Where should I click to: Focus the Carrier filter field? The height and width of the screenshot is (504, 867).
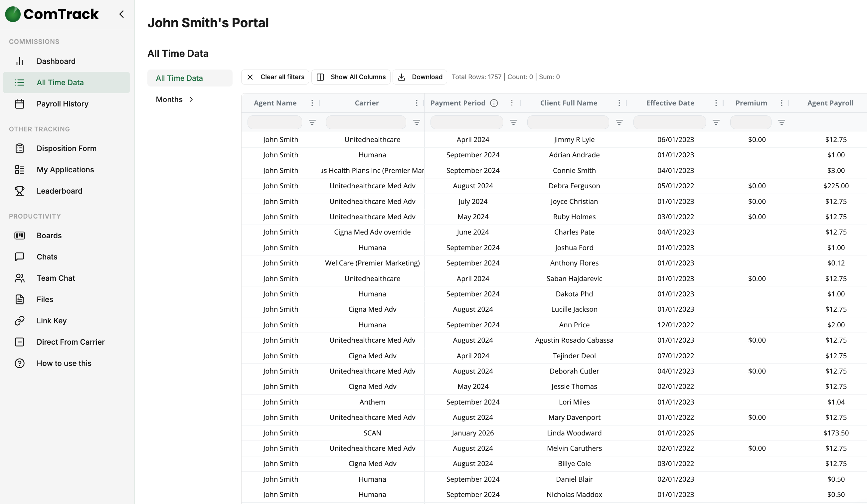(366, 122)
